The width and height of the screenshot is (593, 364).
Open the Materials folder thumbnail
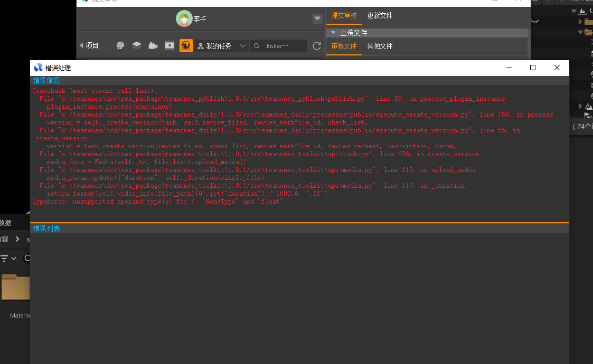16,288
